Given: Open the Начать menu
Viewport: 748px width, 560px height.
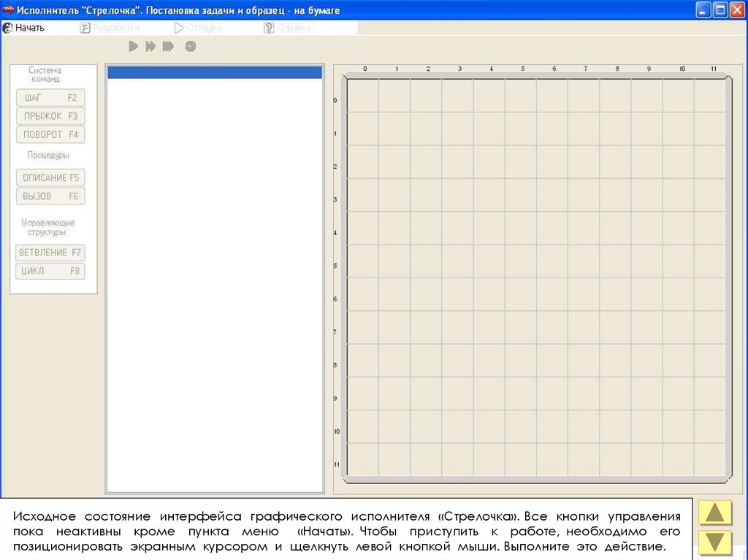Looking at the screenshot, I should point(24,28).
